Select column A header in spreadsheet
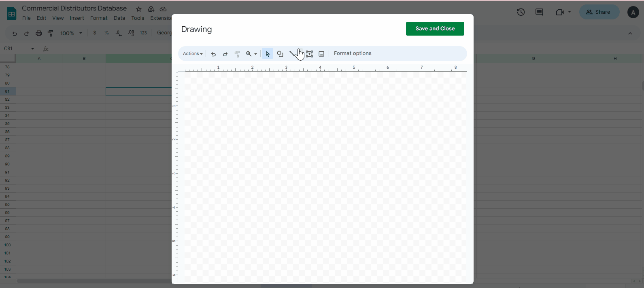644x288 pixels. (39, 59)
